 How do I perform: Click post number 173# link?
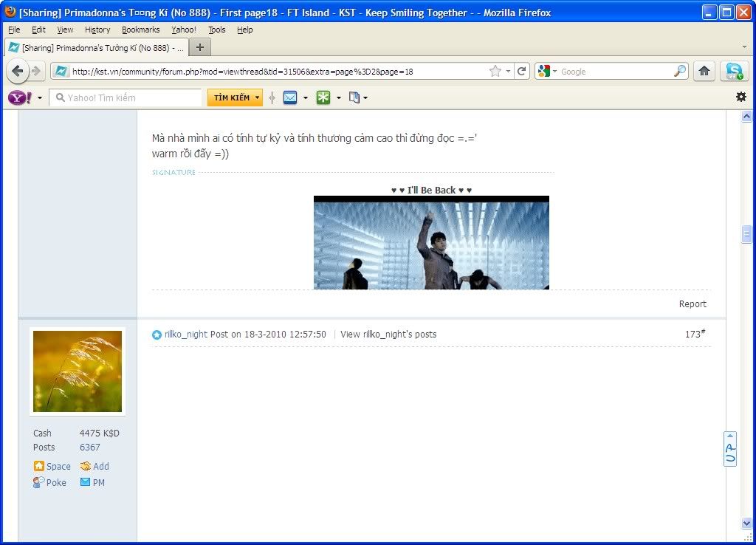[x=695, y=334]
